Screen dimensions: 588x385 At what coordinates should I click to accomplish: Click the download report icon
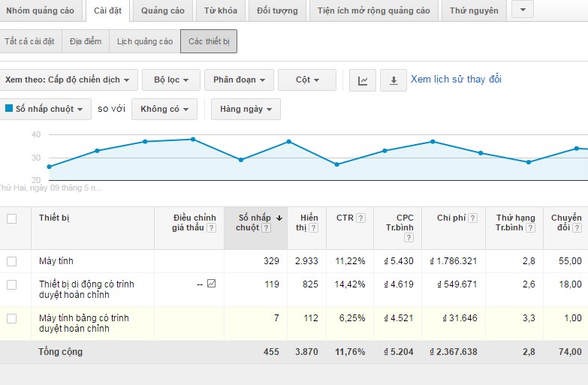tap(394, 80)
